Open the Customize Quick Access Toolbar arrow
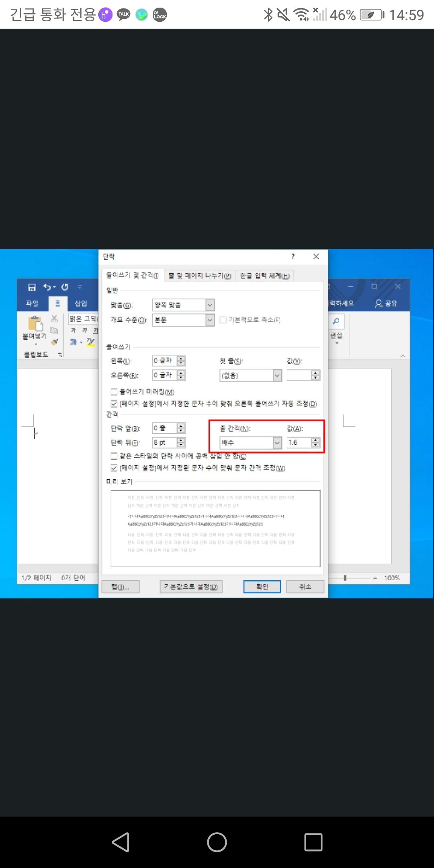This screenshot has height=868, width=434. pyautogui.click(x=80, y=287)
